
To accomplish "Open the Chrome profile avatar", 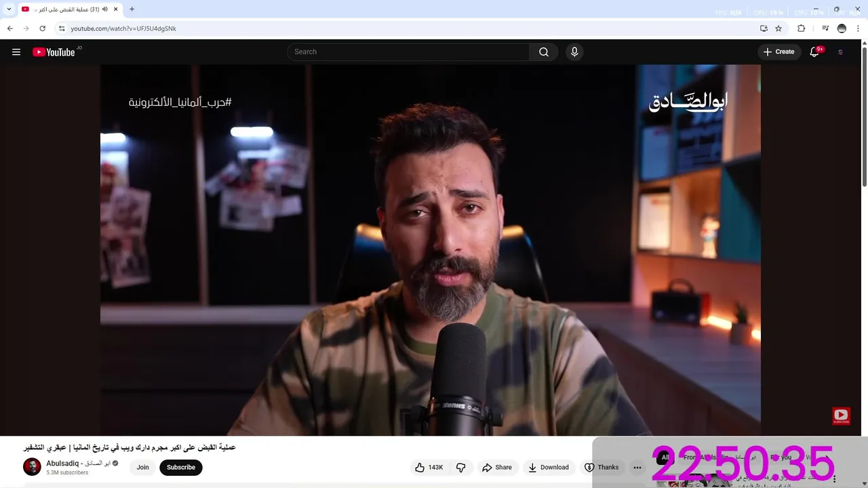I will click(842, 28).
